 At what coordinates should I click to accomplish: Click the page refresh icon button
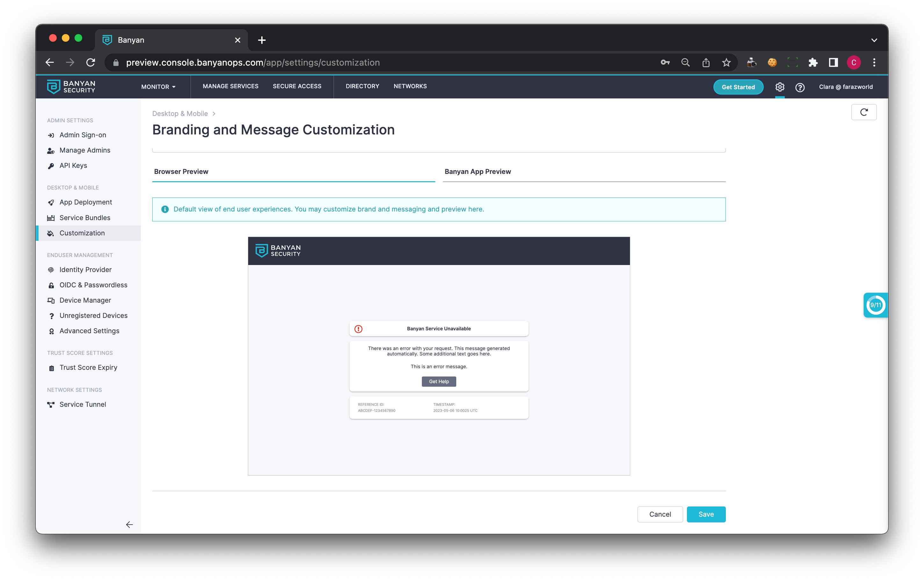(863, 112)
